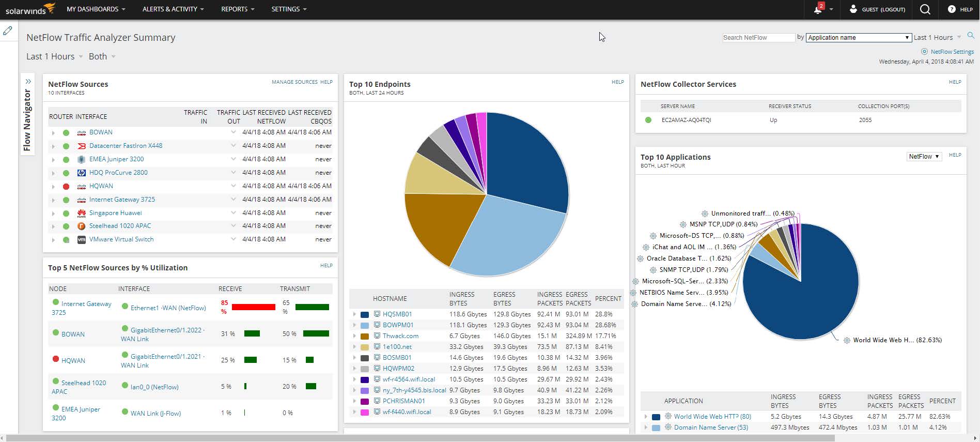Open the NetFlow Settings link
980x442 pixels.
tap(952, 52)
